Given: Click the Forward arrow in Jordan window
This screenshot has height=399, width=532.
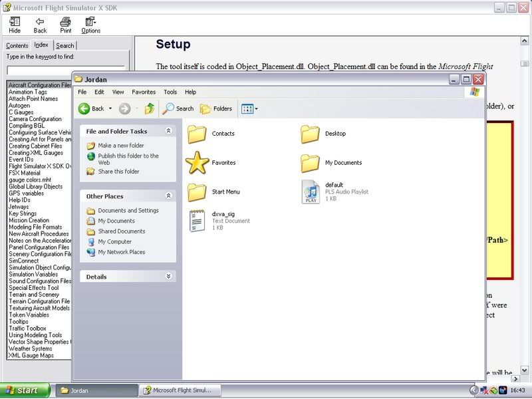Looking at the screenshot, I should pos(125,108).
